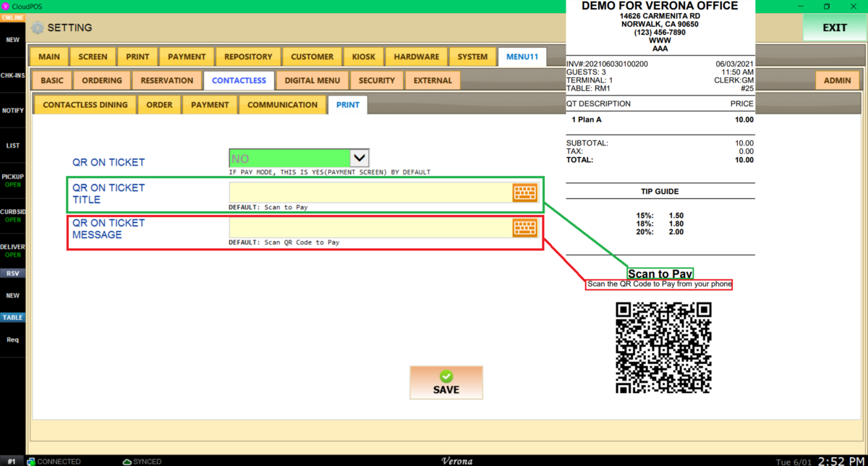Open keyboard icon for QR ticket message
868x466 pixels.
point(525,227)
